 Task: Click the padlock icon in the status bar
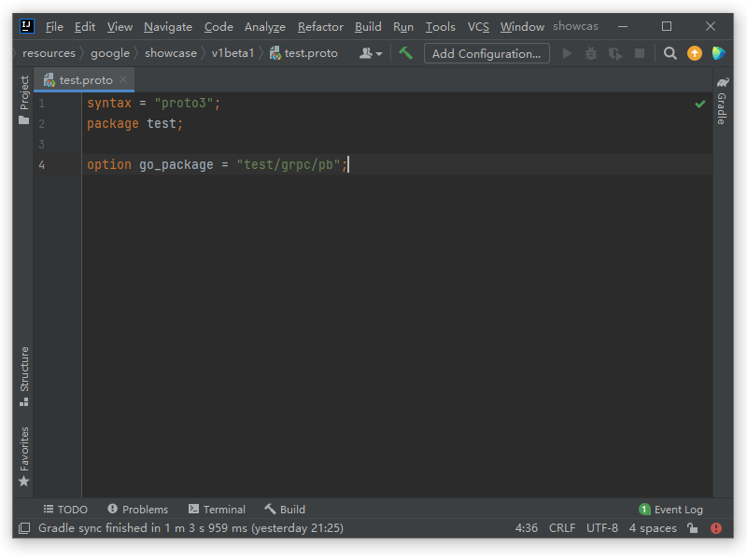692,527
